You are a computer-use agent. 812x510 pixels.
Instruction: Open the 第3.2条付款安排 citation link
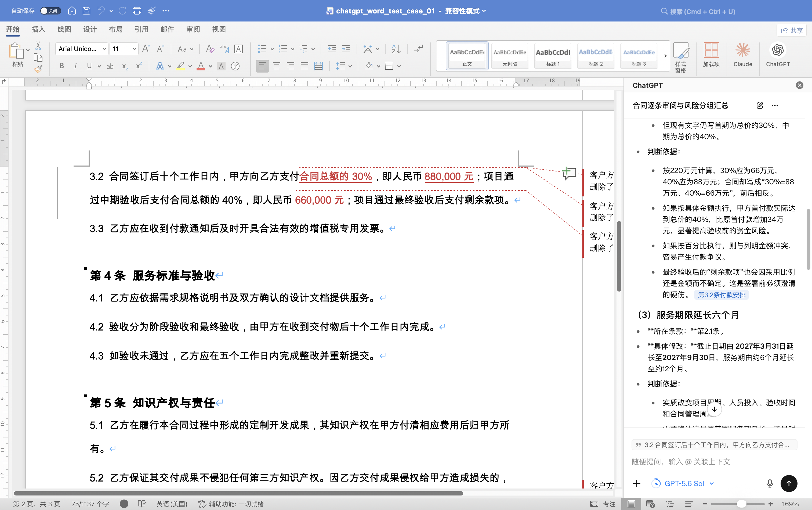point(721,295)
